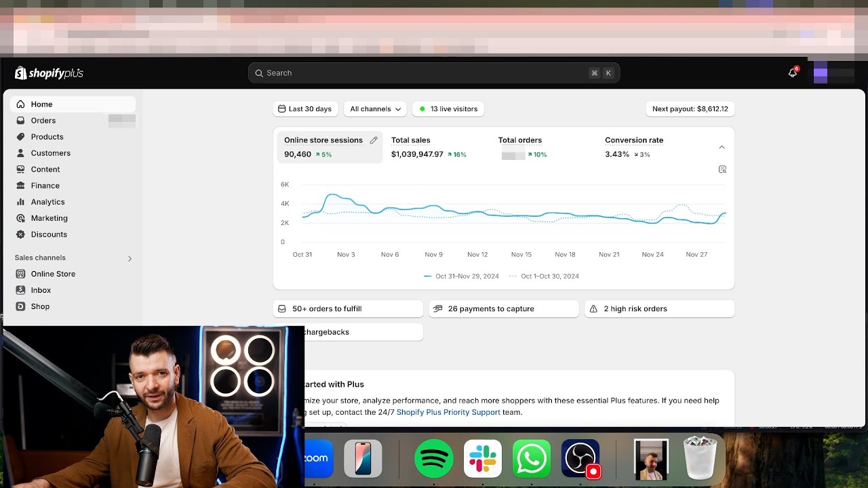Open 26 payments to capture
This screenshot has height=488, width=868.
point(504,309)
